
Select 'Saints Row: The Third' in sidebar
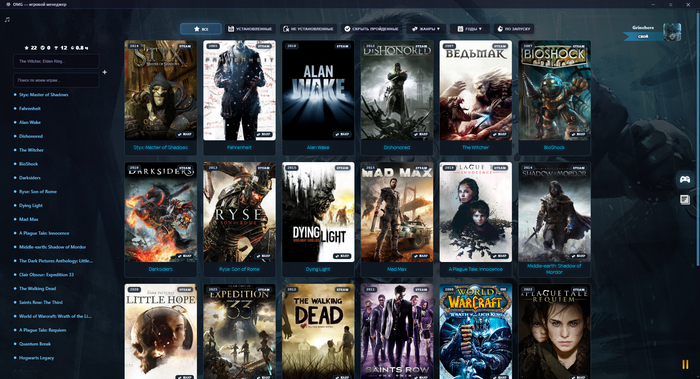[41, 302]
